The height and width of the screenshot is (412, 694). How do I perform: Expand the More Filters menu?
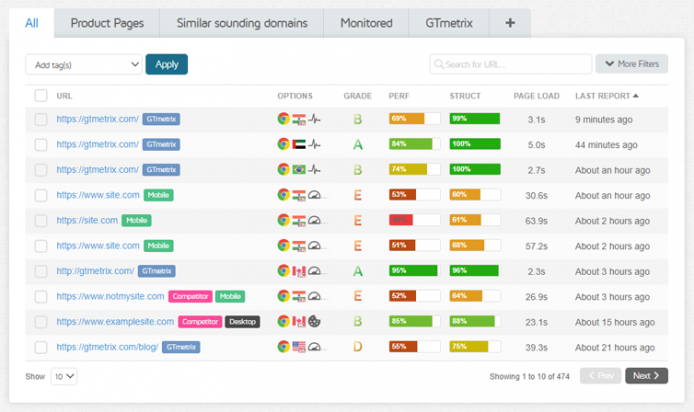pyautogui.click(x=632, y=64)
